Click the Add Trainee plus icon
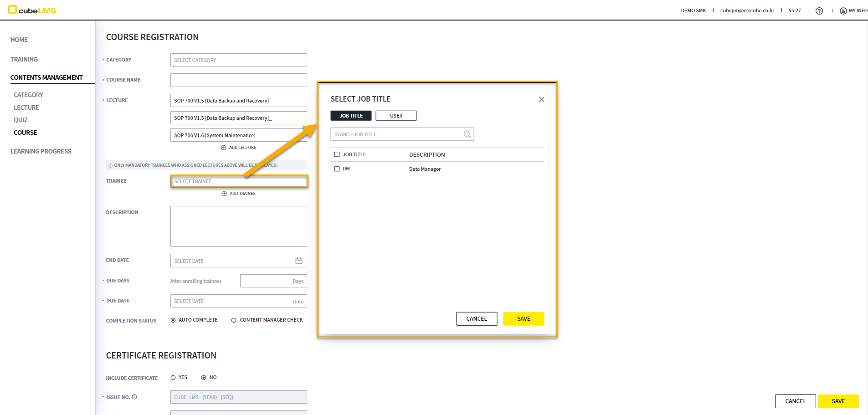This screenshot has width=868, height=415. pos(224,194)
